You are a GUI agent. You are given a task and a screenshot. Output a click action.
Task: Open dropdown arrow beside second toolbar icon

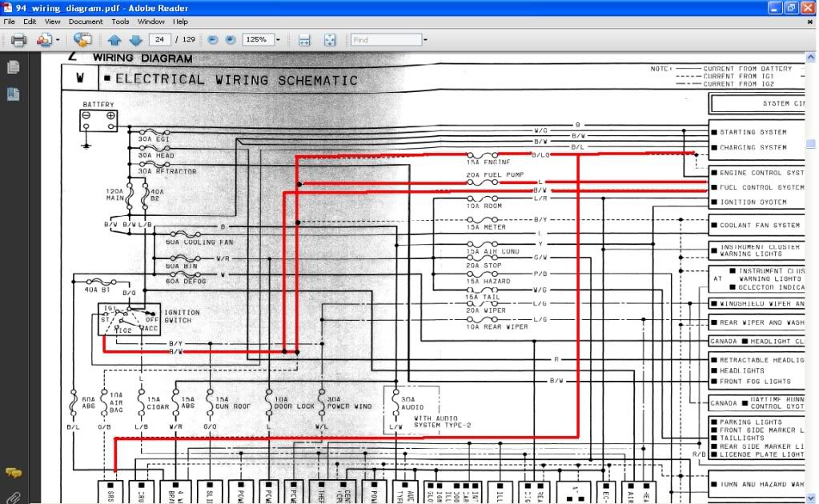[x=58, y=40]
